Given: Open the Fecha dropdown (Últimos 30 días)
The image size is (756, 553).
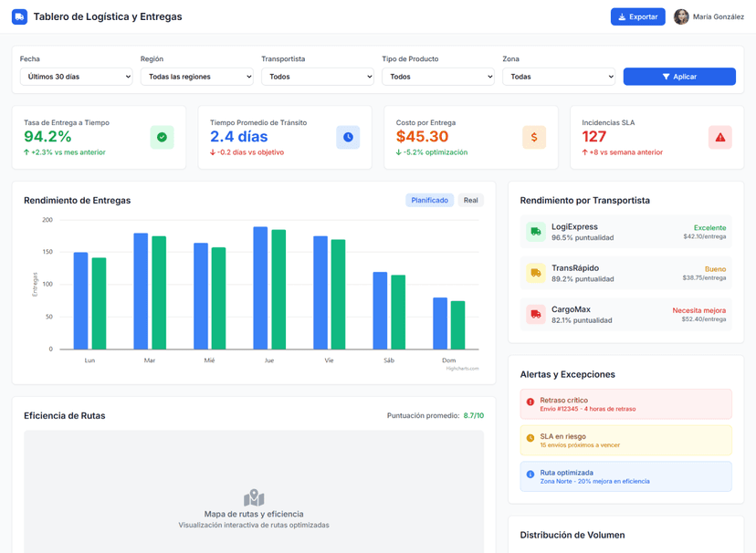Looking at the screenshot, I should tap(76, 77).
